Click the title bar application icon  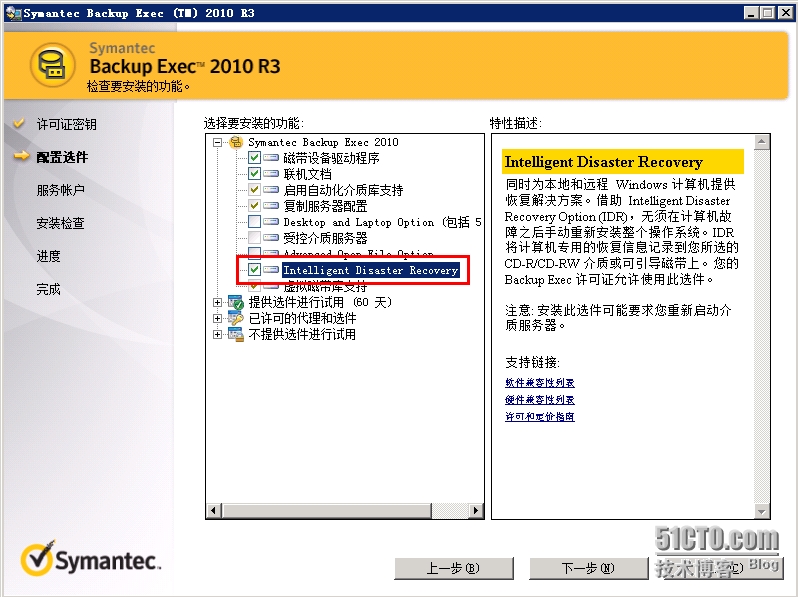13,13
